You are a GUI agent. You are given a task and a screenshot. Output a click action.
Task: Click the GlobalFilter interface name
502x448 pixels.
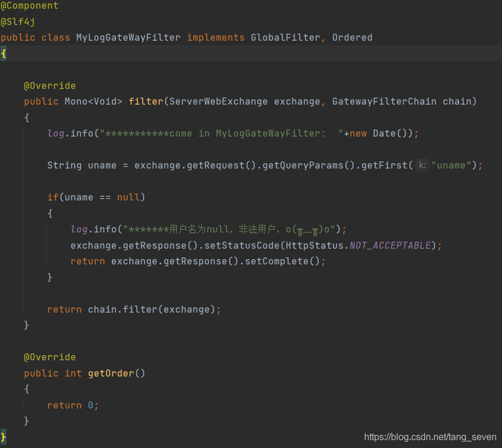pos(285,38)
